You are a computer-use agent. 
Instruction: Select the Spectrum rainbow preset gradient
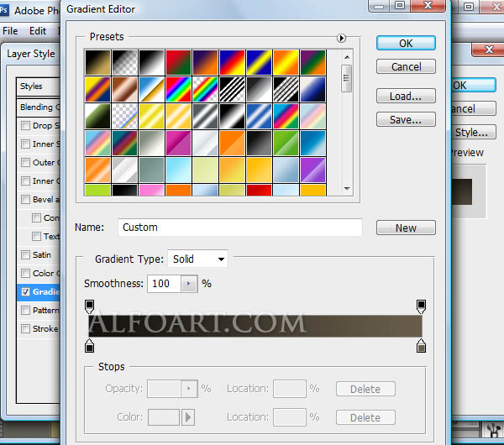(x=178, y=89)
